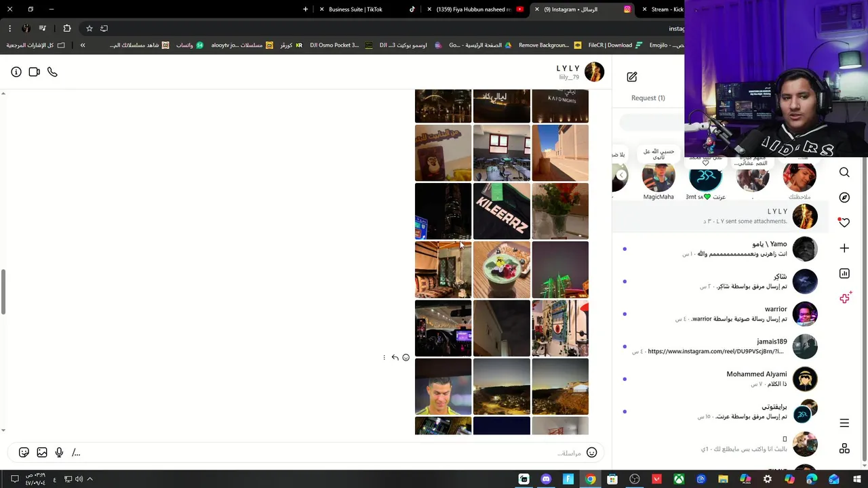The image size is (868, 488).
Task: Open the warrior conversation
Action: pos(720,314)
